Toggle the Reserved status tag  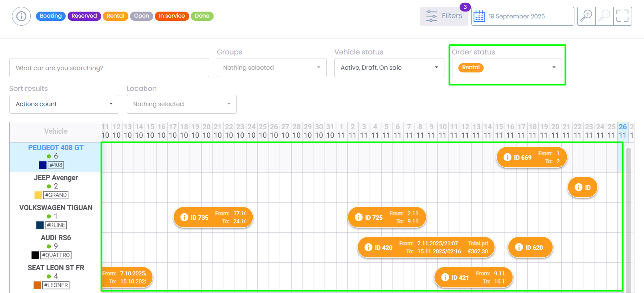pyautogui.click(x=84, y=16)
